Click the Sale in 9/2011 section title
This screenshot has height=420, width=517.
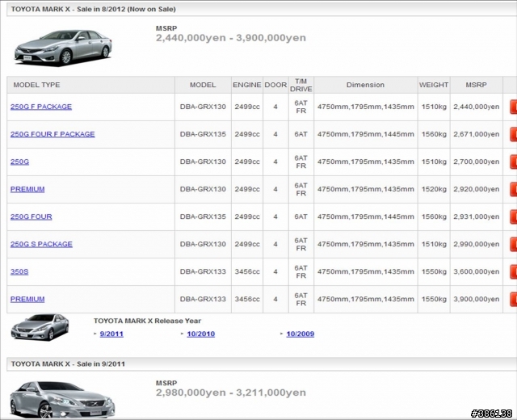click(x=68, y=364)
